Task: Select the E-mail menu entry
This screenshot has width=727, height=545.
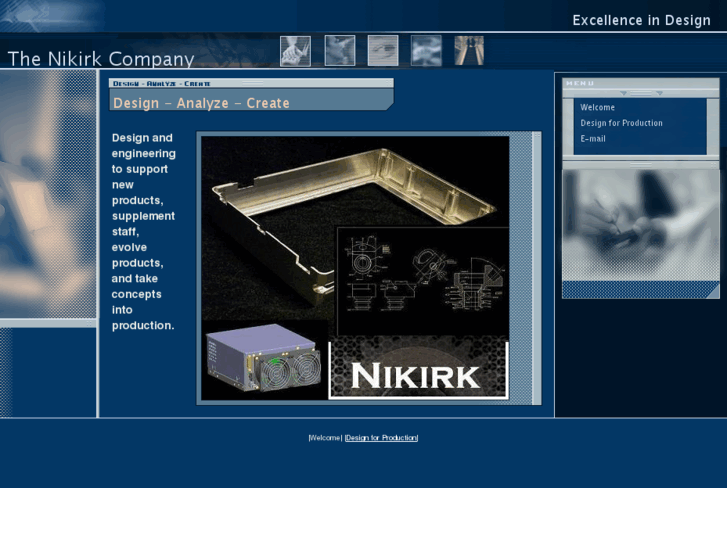Action: pyautogui.click(x=593, y=139)
